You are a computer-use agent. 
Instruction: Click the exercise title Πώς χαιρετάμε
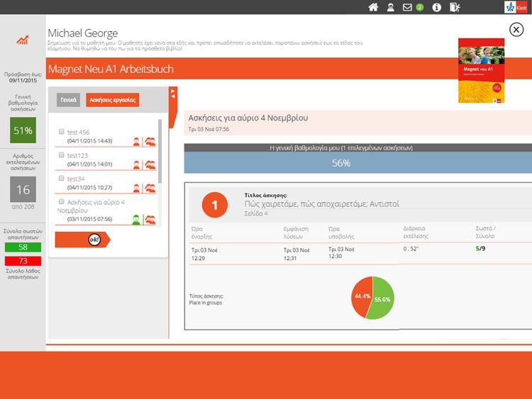[x=321, y=203]
